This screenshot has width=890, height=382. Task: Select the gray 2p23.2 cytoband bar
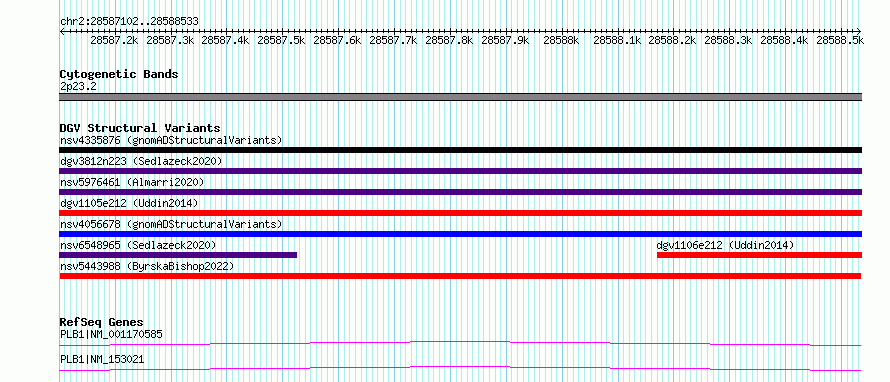[461, 97]
